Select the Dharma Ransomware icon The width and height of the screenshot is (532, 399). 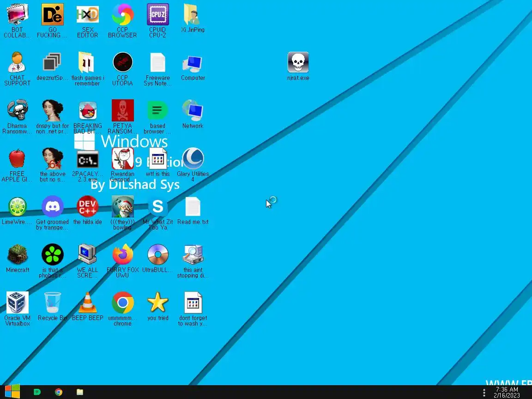17,117
